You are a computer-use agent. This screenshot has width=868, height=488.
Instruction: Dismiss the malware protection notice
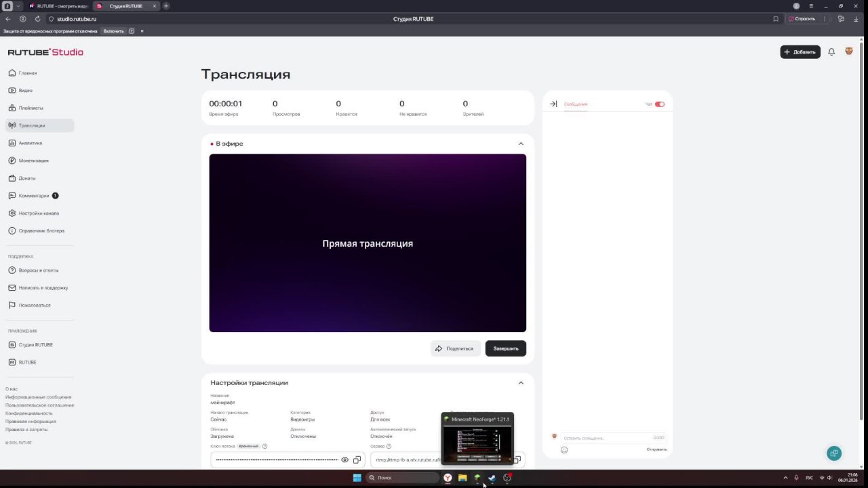tap(142, 31)
